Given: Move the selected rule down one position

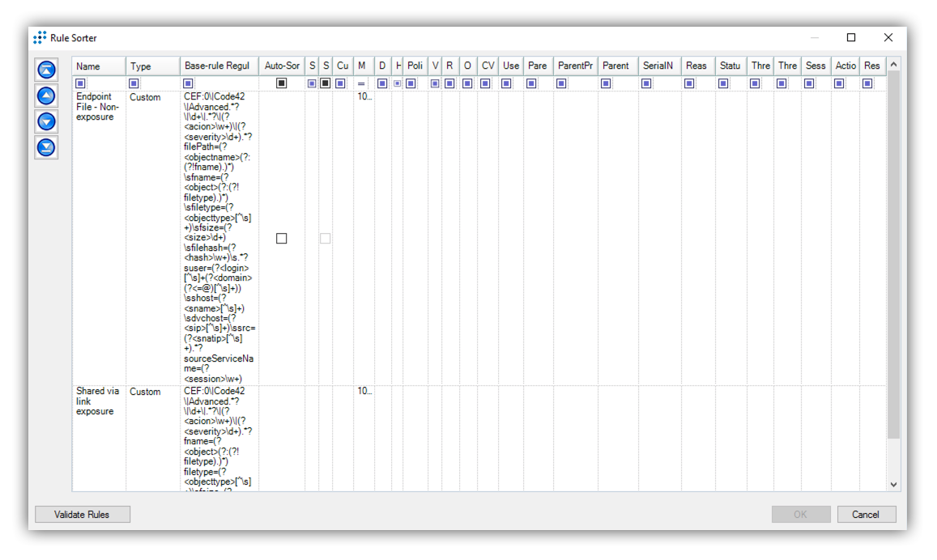Looking at the screenshot, I should click(x=46, y=121).
